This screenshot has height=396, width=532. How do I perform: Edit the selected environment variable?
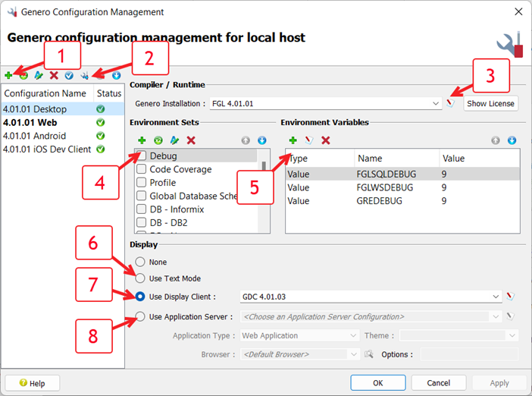308,140
